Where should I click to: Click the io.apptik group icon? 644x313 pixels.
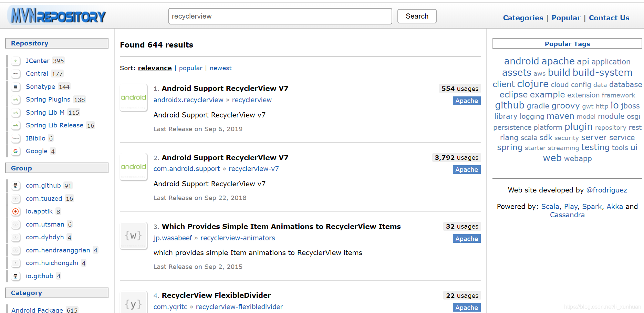(15, 211)
